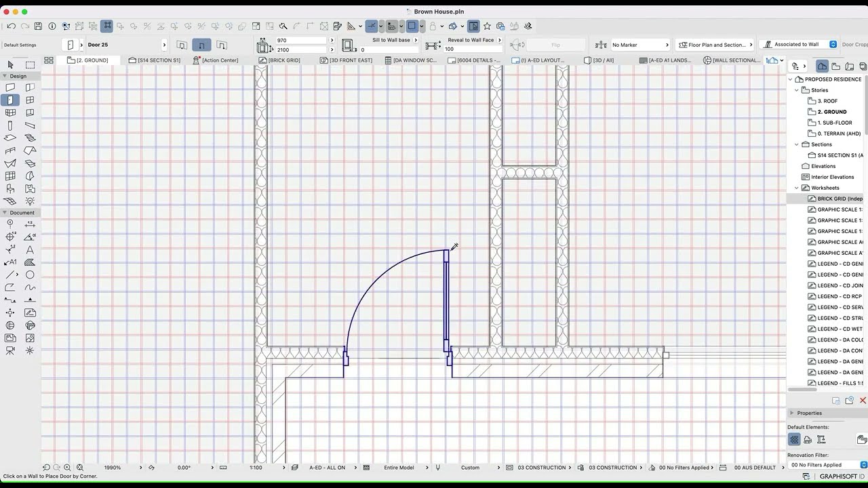Open the No Marker dropdown
Screen dimensions: 868x488
(x=640, y=45)
